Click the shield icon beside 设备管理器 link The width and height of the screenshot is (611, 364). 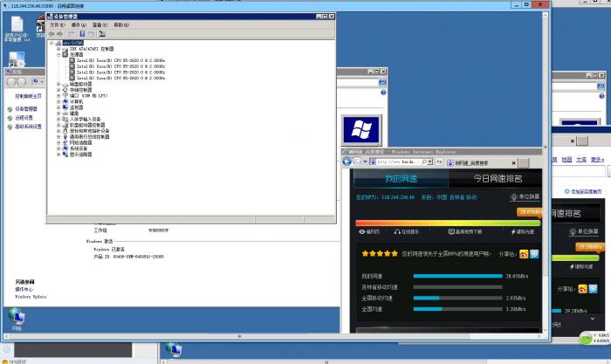click(x=10, y=109)
